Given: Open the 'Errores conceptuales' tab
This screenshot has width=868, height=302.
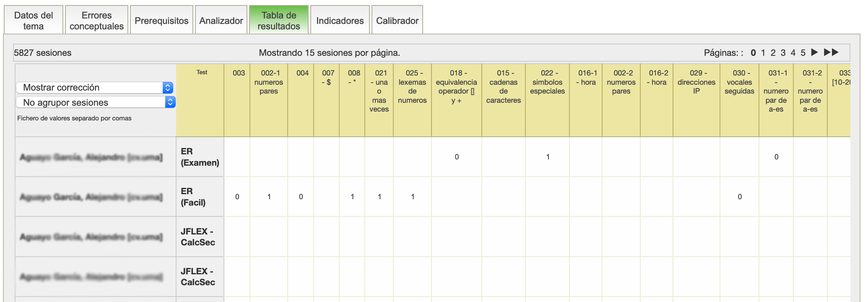Looking at the screenshot, I should point(96,21).
